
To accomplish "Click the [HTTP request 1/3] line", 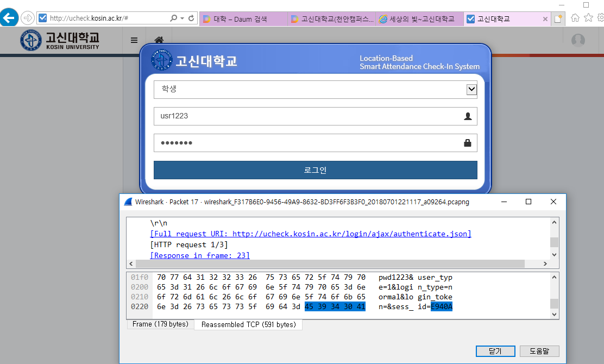I will point(189,244).
